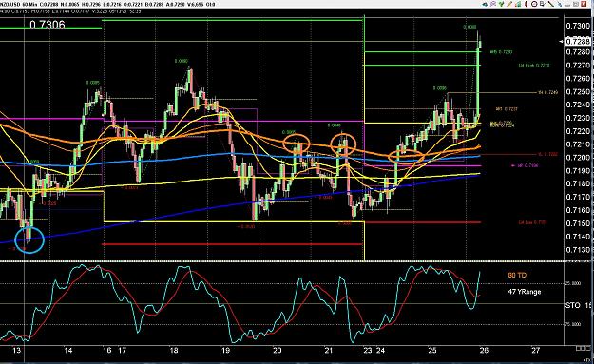
Task: Click date label 18 on time axis
Action: point(174,351)
